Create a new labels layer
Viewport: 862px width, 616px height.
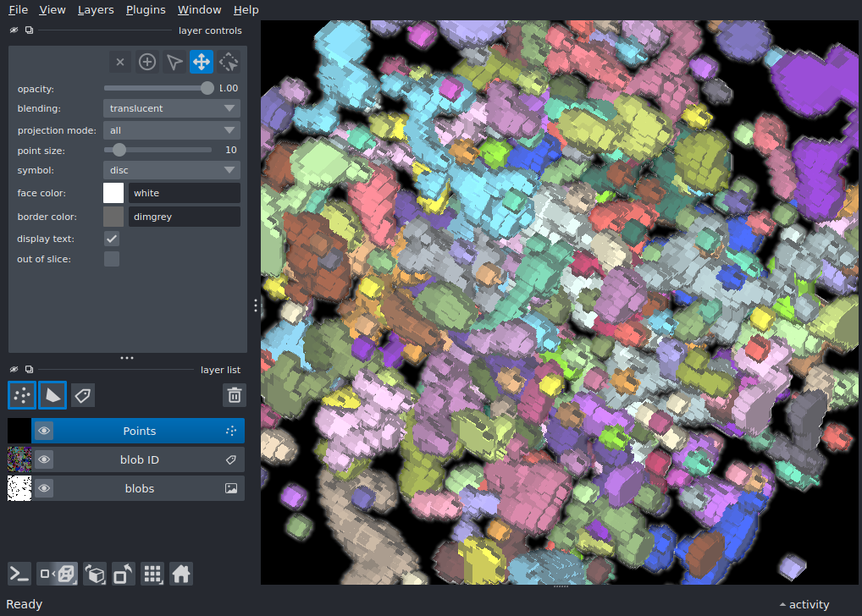click(82, 394)
